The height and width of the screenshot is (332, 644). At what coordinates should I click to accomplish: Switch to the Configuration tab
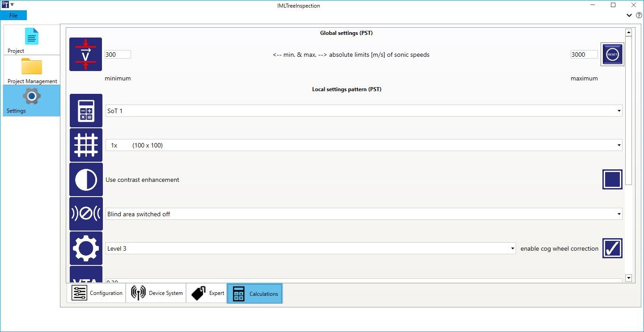[x=96, y=293]
